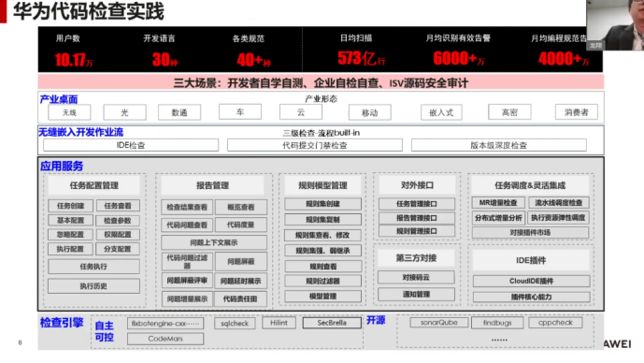Click the '分布式增量分析' box
The image size is (644, 363).
[x=498, y=217]
